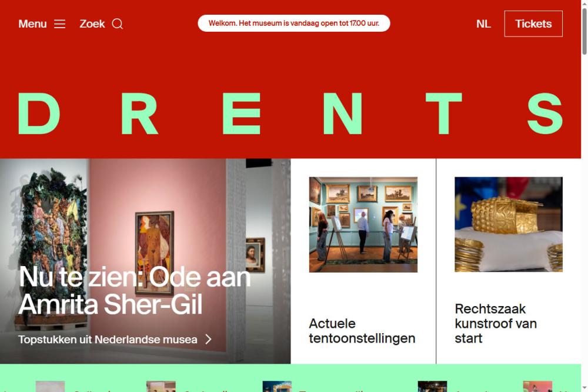Click the letter N of the logo
588x392 pixels.
(x=342, y=114)
